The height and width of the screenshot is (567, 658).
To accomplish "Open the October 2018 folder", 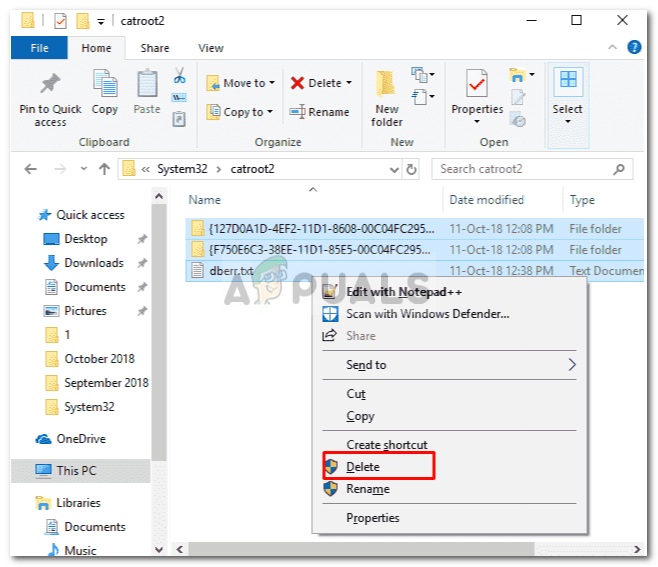I will coord(89,359).
